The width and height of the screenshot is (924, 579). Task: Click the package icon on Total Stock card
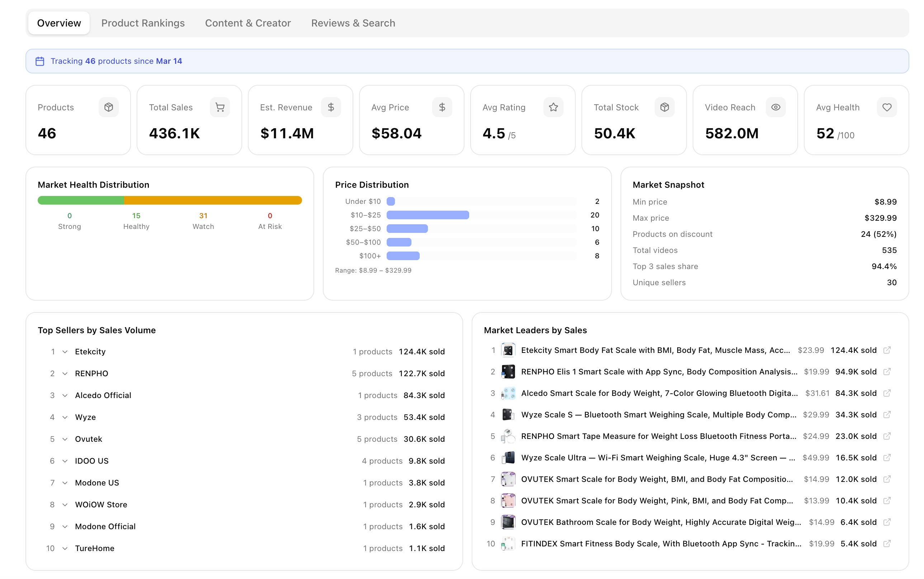[664, 107]
